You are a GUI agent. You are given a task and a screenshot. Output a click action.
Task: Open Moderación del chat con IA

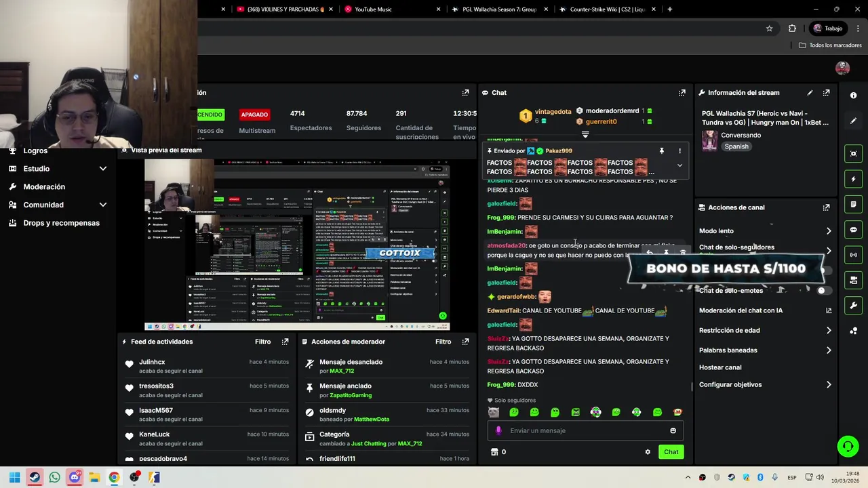coord(765,310)
